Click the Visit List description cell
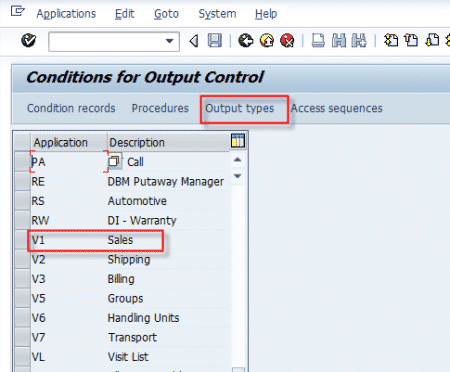Viewport: 450px width, 372px height. coord(168,357)
